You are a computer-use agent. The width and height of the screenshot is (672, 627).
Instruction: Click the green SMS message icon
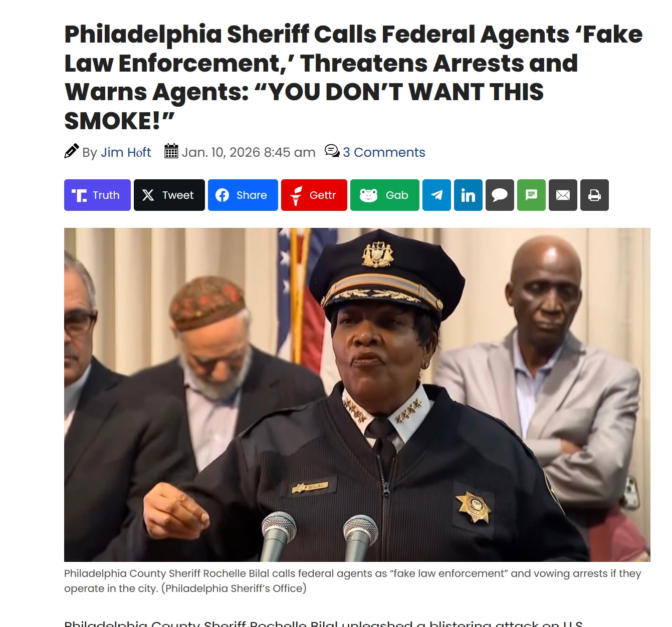click(532, 195)
